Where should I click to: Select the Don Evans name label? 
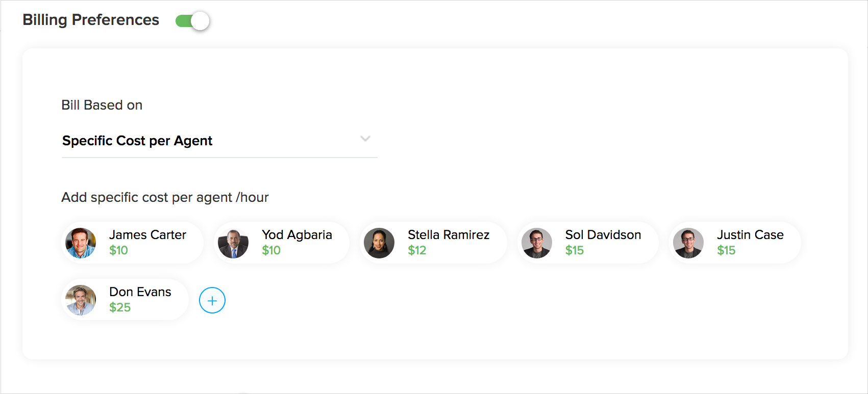click(x=140, y=292)
